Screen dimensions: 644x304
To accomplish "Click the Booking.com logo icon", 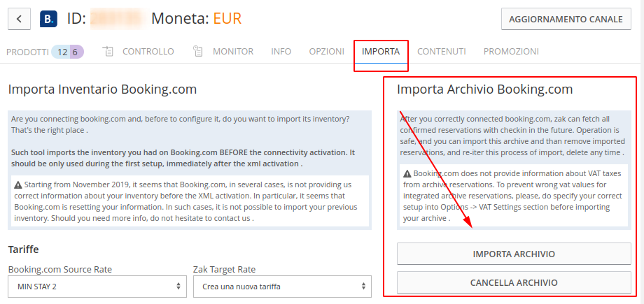I will 48,19.
